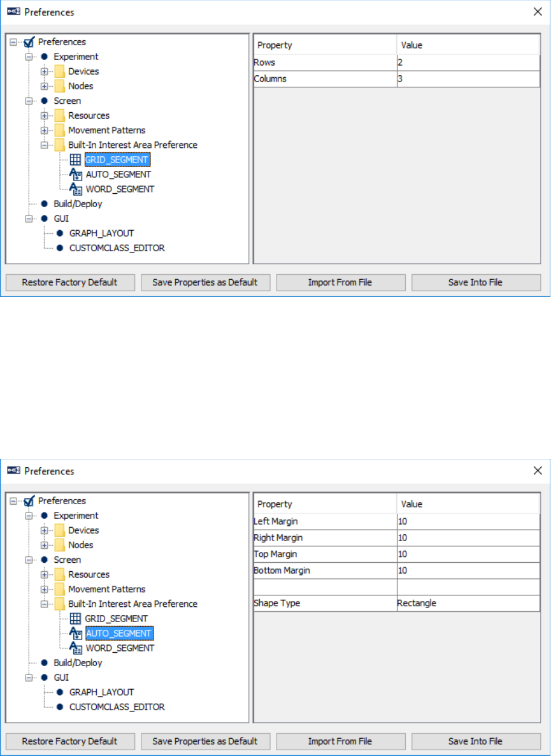This screenshot has height=756, width=551.
Task: Select GRID_SEGMENT grid icon in bottom window
Action: click(75, 618)
